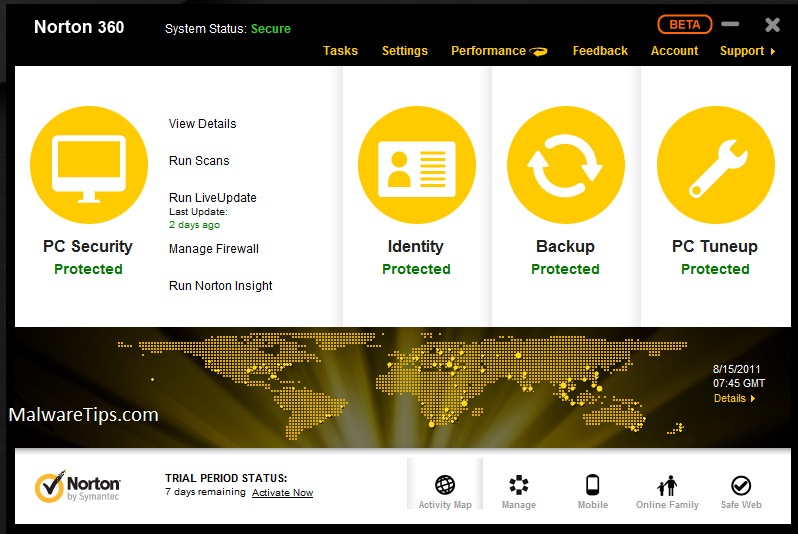This screenshot has width=798, height=534.
Task: Expand the Details arrow near the date
Action: tap(734, 398)
